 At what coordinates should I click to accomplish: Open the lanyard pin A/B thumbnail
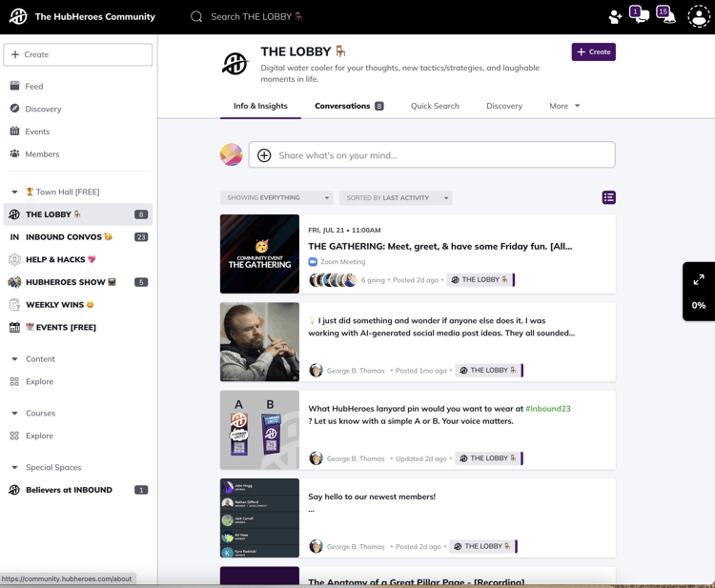coord(259,430)
